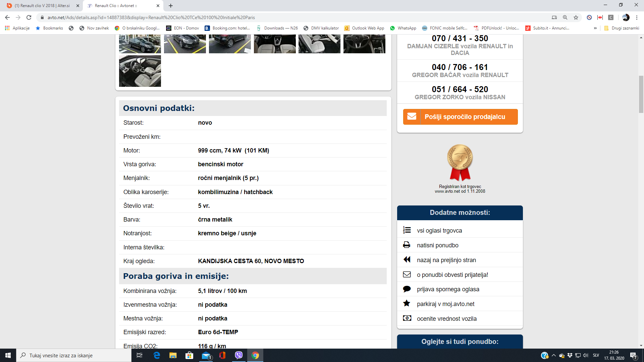Image resolution: width=644 pixels, height=362 pixels.
Task: Click the 'natisni ponudbo' link
Action: [437, 245]
